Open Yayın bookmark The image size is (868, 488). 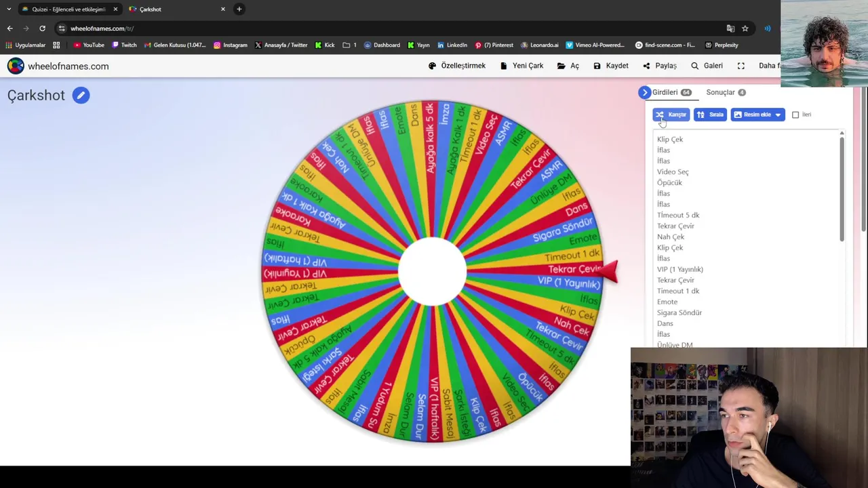point(418,45)
